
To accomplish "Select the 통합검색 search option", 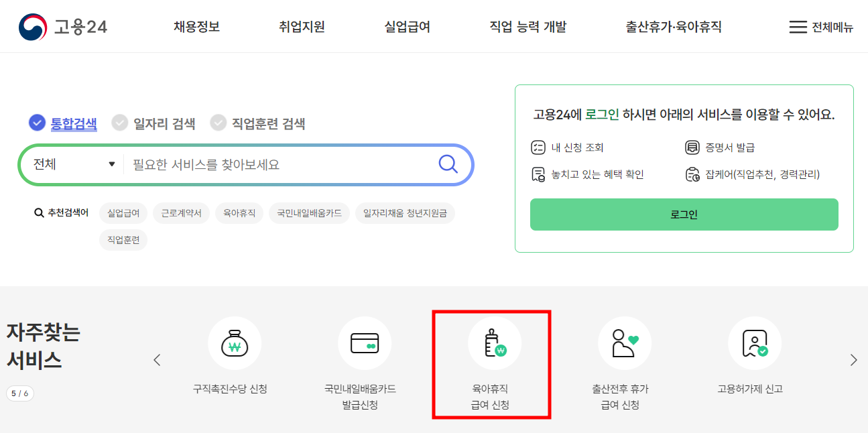I will pos(63,123).
